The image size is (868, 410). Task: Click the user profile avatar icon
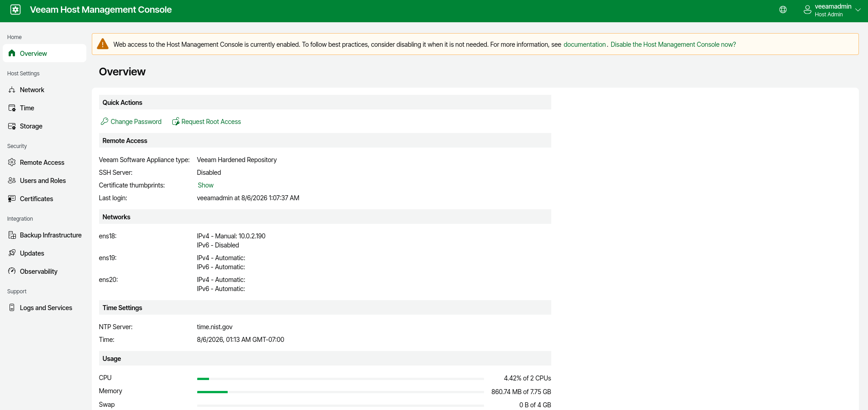tap(808, 10)
